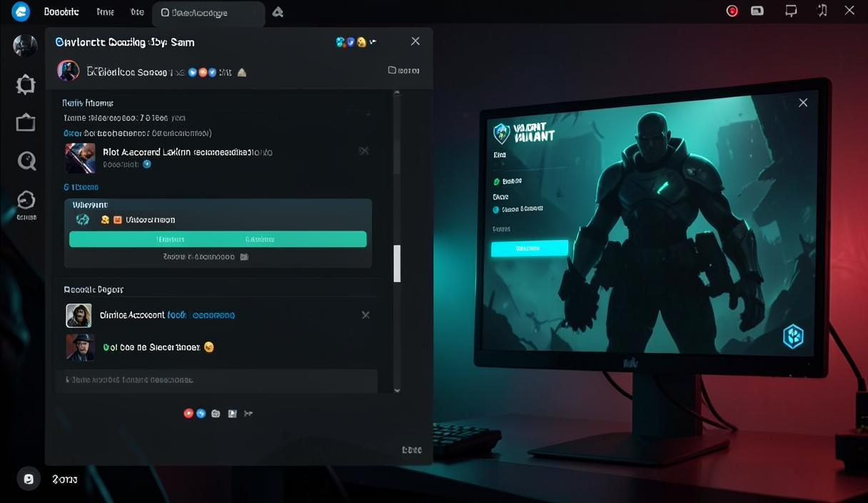The image size is (868, 503).
Task: Open the TV-shaped library icon in left sidebar
Action: [26, 123]
